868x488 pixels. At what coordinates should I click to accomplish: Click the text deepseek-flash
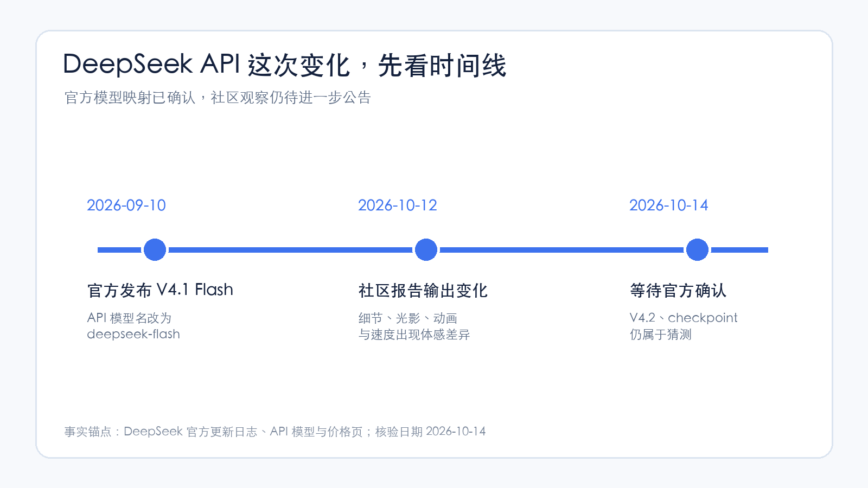pos(133,334)
